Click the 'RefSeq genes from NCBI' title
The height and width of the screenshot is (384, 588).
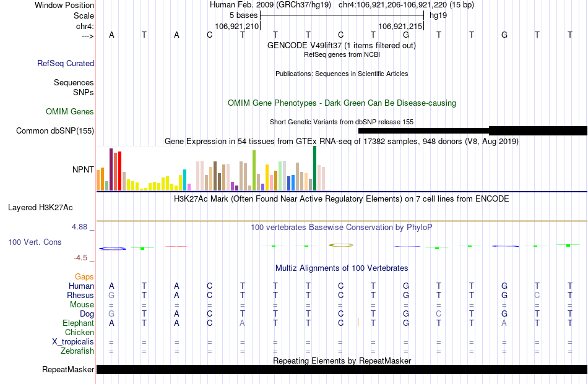tap(342, 54)
